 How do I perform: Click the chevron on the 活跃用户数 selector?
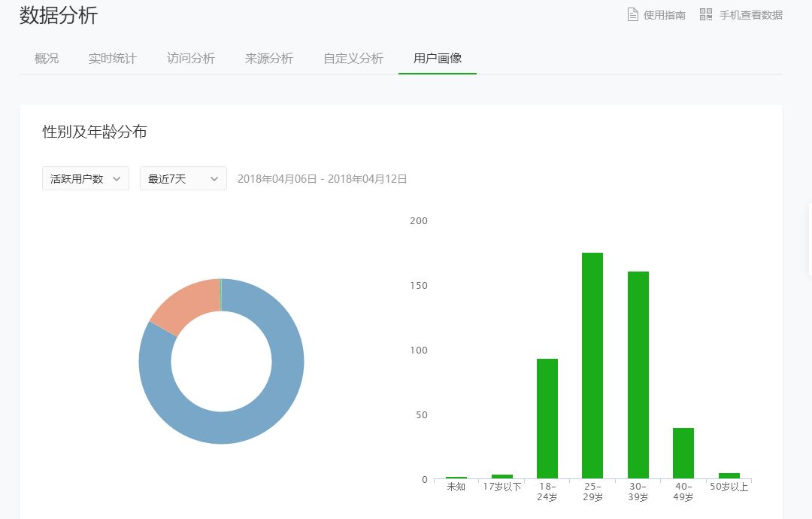click(x=117, y=178)
